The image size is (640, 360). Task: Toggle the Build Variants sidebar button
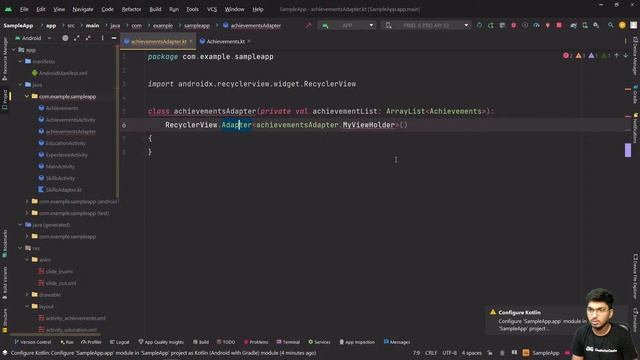tap(5, 283)
